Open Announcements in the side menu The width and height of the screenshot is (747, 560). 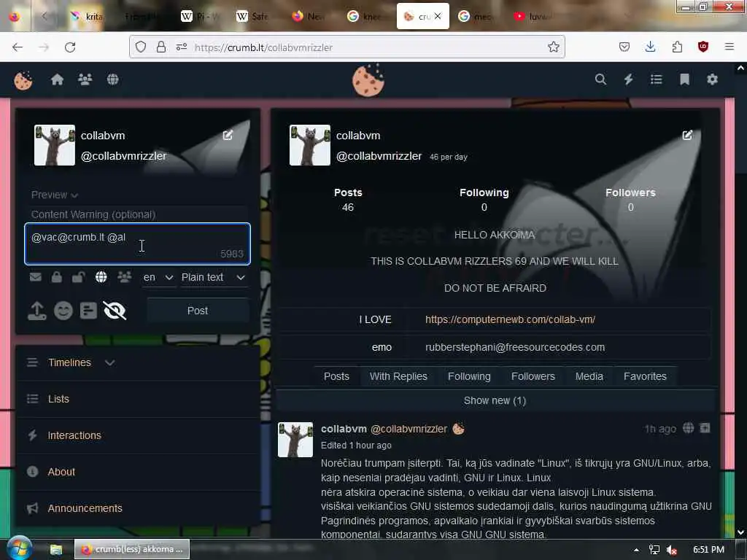[x=138, y=508]
